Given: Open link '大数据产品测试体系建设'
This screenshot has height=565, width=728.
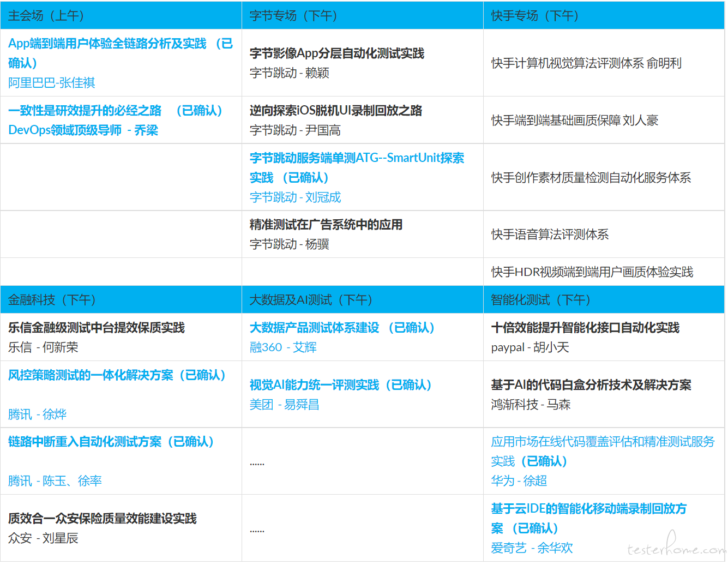Looking at the screenshot, I should coord(314,328).
